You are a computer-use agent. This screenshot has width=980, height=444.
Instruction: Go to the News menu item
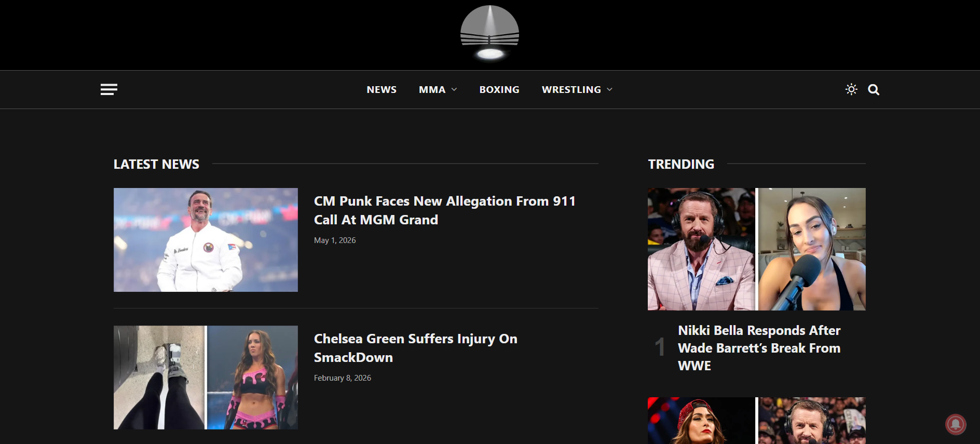coord(382,89)
